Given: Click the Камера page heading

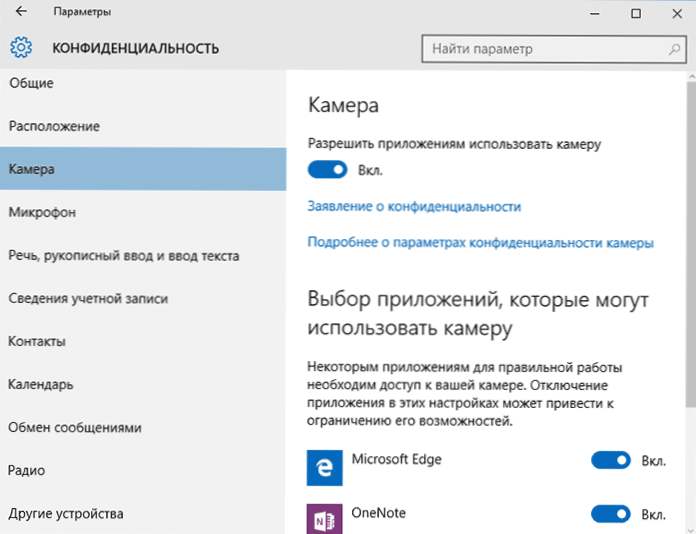Looking at the screenshot, I should (344, 106).
